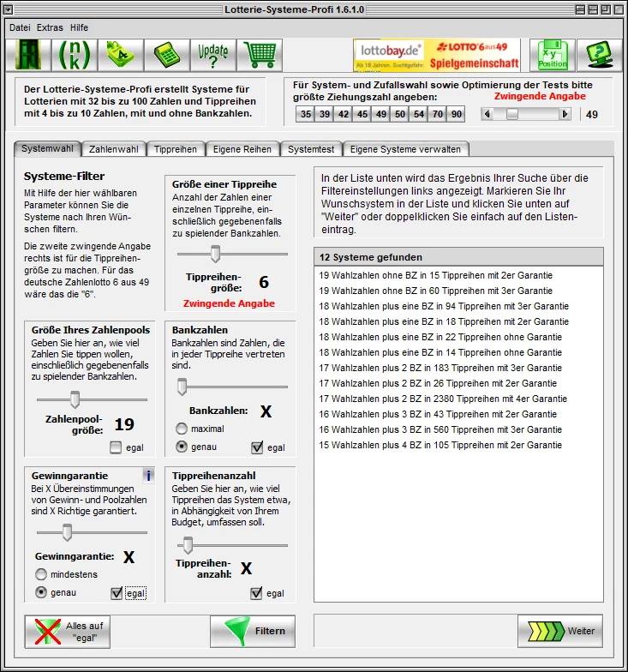Open the Hilfe menu
The width and height of the screenshot is (628, 672).
click(x=79, y=27)
